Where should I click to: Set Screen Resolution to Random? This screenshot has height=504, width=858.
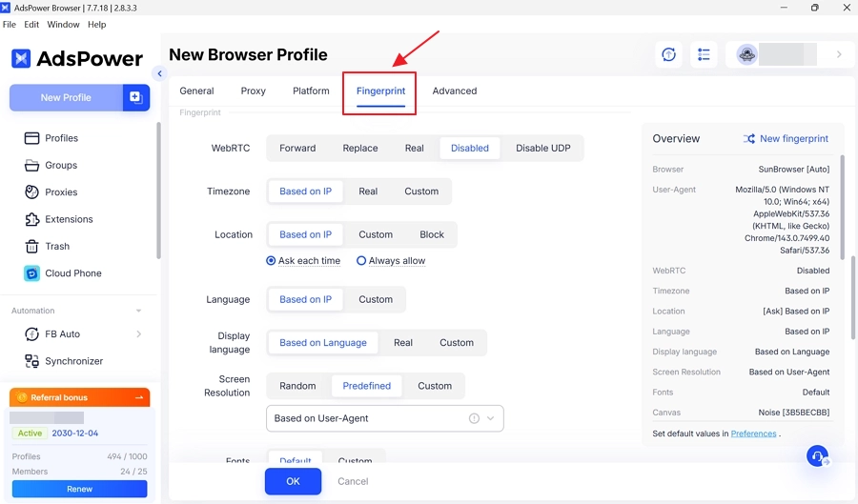coord(297,386)
